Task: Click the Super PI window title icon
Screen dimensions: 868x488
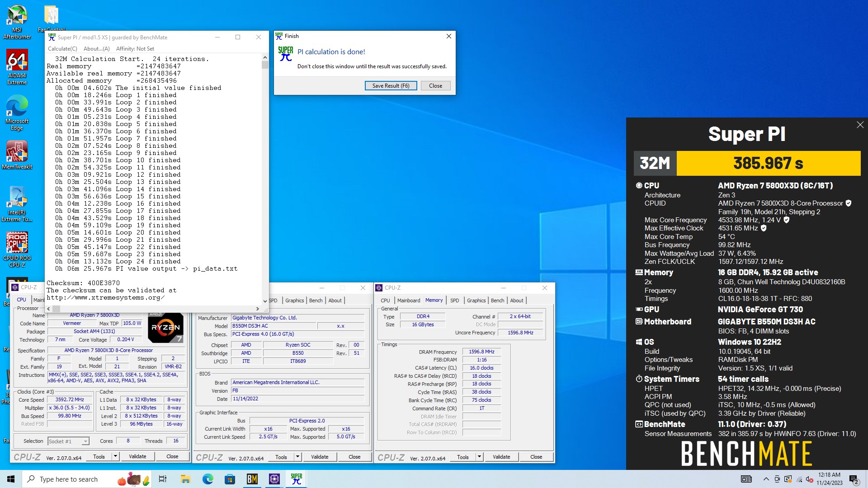Action: [x=52, y=37]
